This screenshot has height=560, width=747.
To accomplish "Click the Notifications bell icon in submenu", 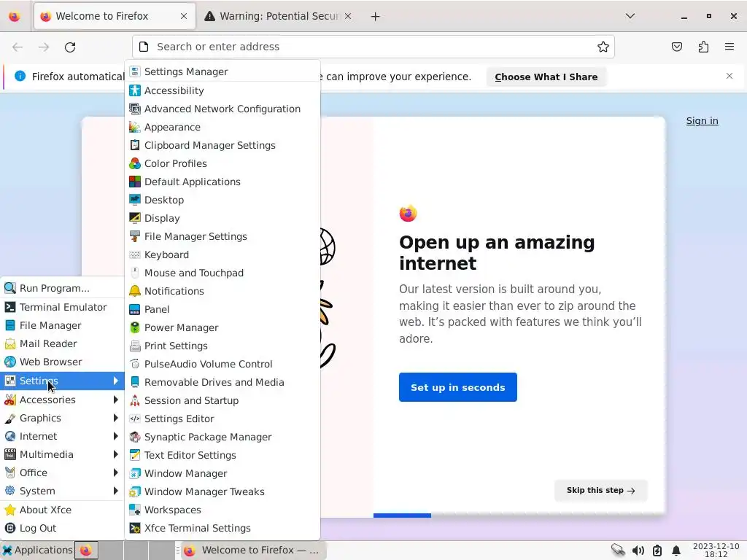I will coord(135,291).
